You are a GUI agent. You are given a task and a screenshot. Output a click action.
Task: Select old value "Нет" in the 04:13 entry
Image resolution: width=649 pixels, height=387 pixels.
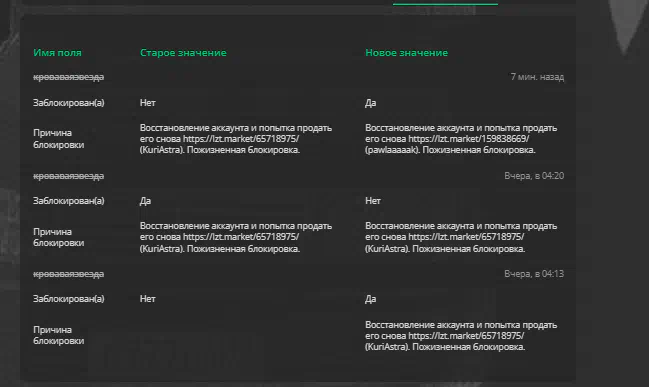point(148,299)
